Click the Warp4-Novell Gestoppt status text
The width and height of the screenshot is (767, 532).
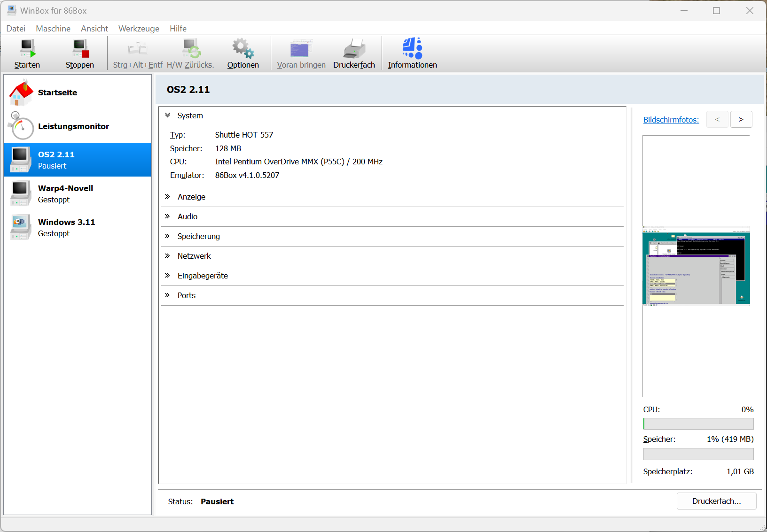(54, 200)
